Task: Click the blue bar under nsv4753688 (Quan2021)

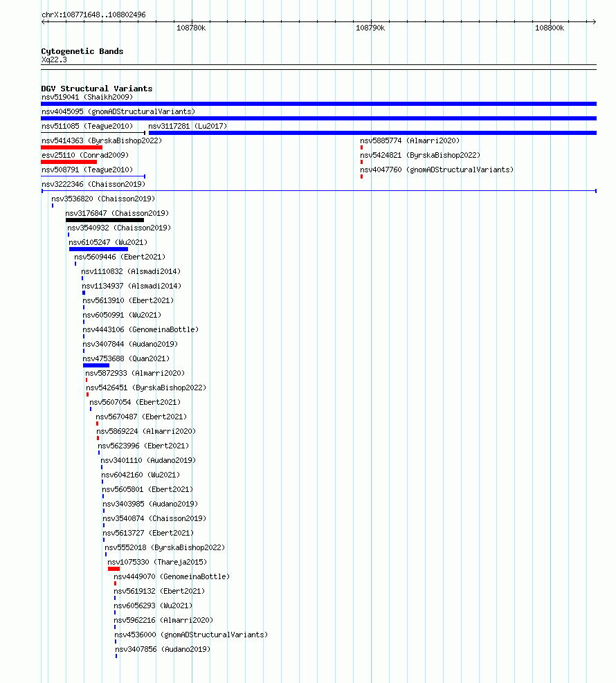Action: coord(96,365)
